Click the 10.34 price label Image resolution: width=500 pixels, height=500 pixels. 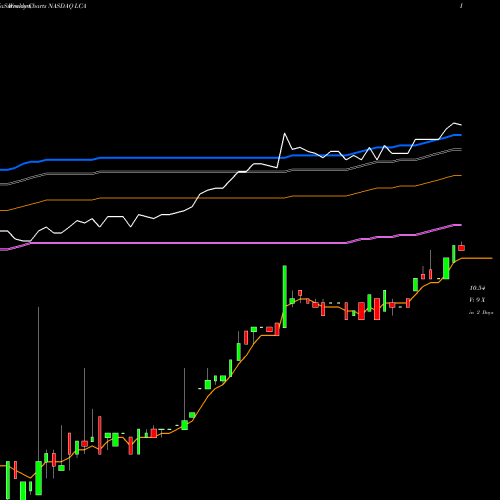[x=477, y=288]
